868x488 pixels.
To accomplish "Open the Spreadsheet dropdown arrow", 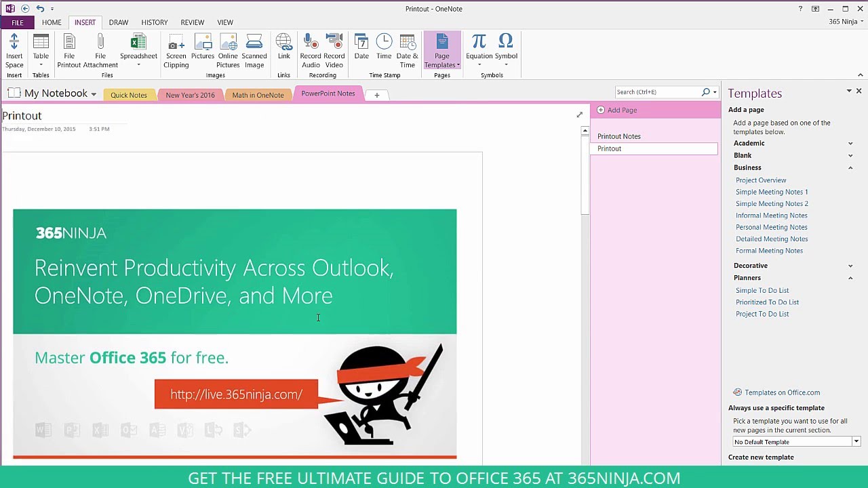I will tap(138, 65).
